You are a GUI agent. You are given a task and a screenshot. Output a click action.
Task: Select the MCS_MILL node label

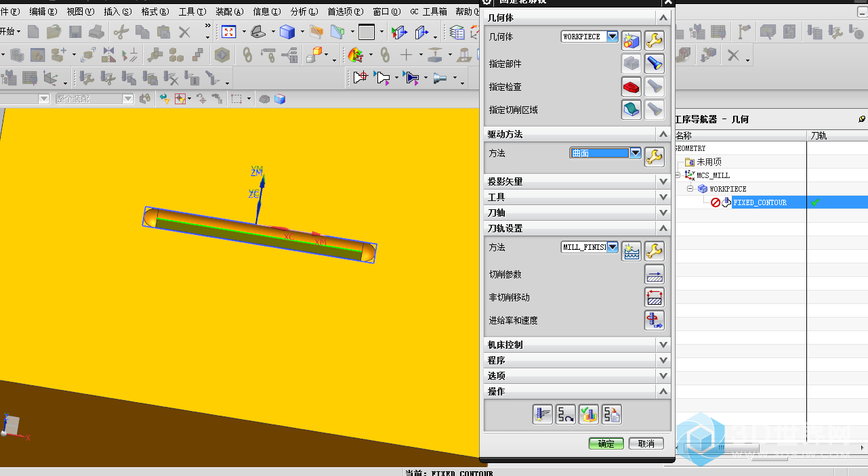713,175
